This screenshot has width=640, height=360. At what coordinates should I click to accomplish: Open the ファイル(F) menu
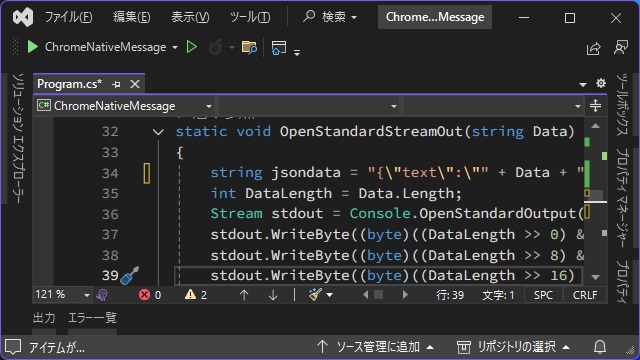68,17
